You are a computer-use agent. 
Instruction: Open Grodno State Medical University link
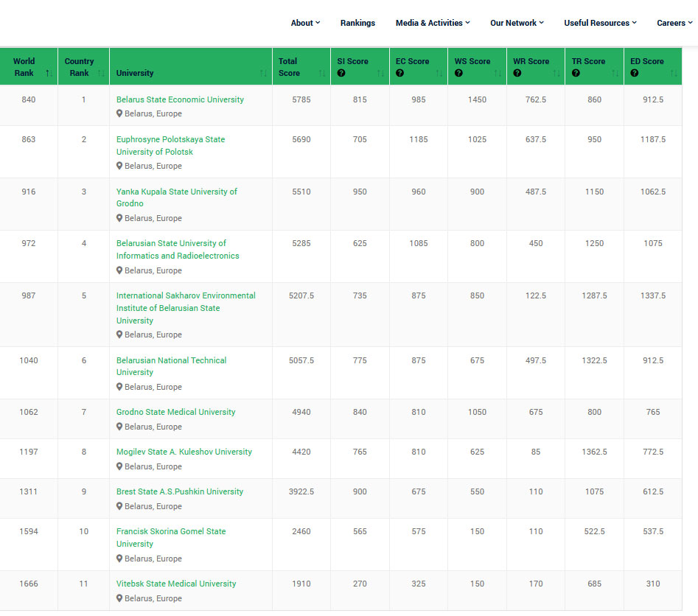[x=175, y=412]
